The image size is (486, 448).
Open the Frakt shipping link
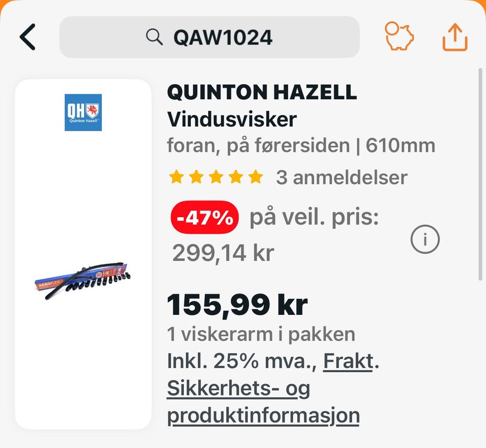(348, 361)
